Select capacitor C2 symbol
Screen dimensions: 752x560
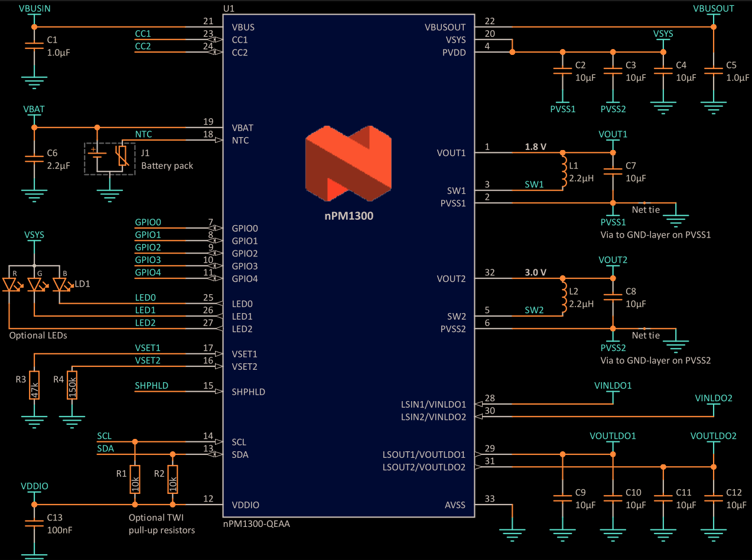[562, 71]
